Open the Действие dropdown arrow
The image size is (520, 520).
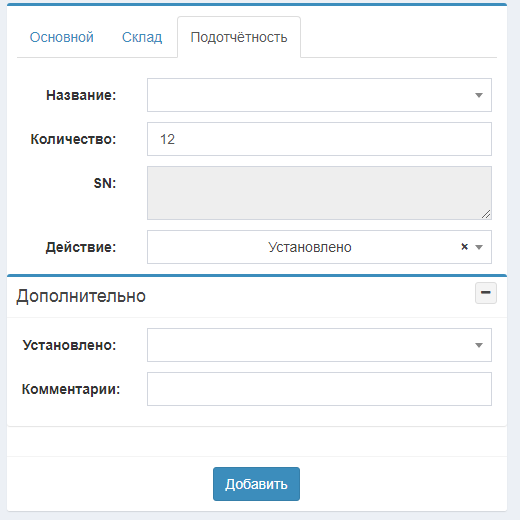(479, 247)
